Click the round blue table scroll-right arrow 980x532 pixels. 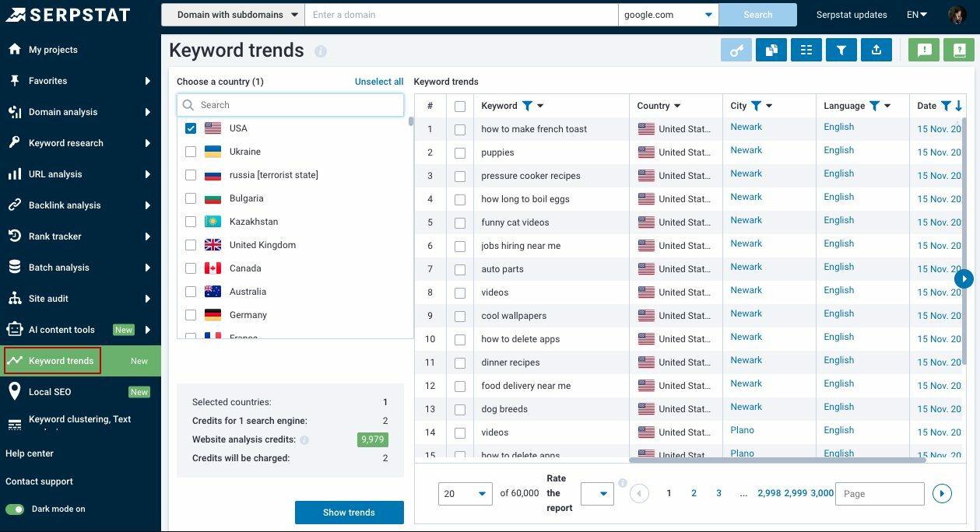point(964,278)
